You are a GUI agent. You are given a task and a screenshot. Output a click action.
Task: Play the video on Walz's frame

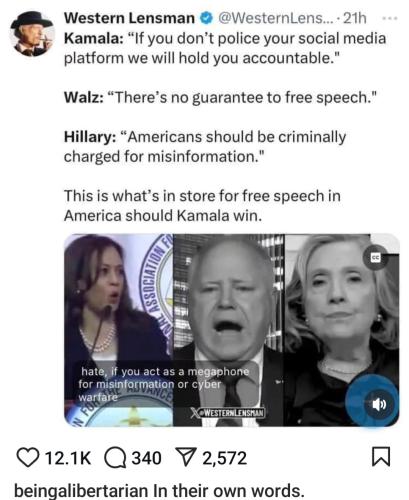pos(229,330)
